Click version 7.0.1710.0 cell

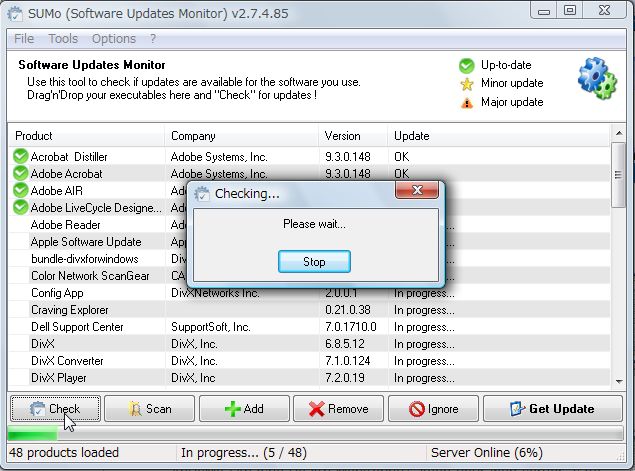pos(351,327)
